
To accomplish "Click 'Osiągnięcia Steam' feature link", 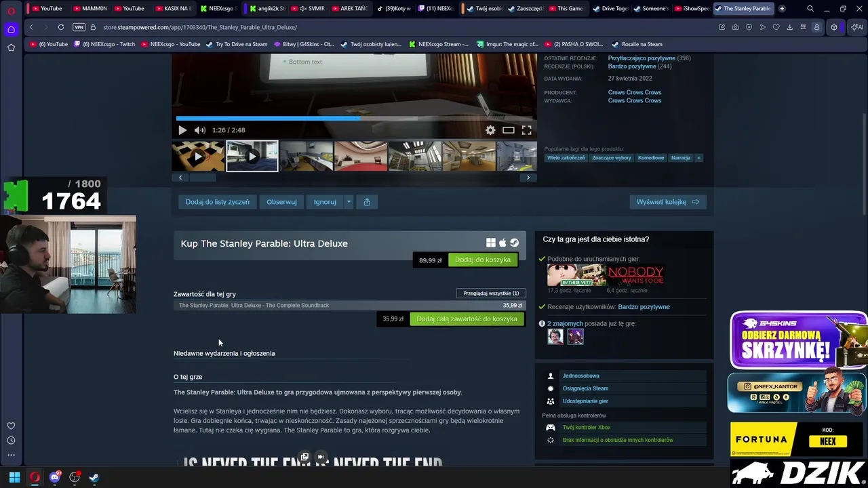I will [x=585, y=388].
